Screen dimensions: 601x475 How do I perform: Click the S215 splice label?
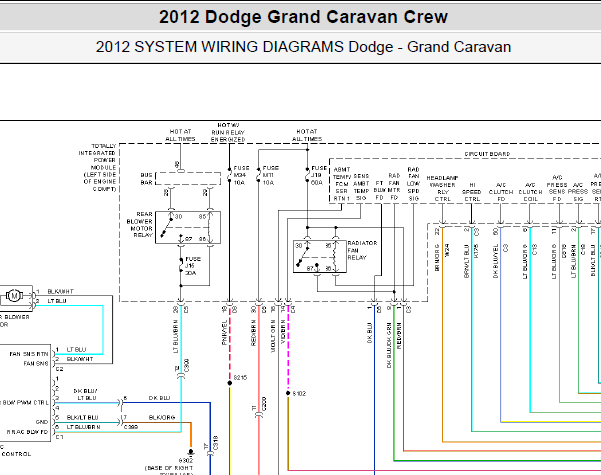pos(240,378)
